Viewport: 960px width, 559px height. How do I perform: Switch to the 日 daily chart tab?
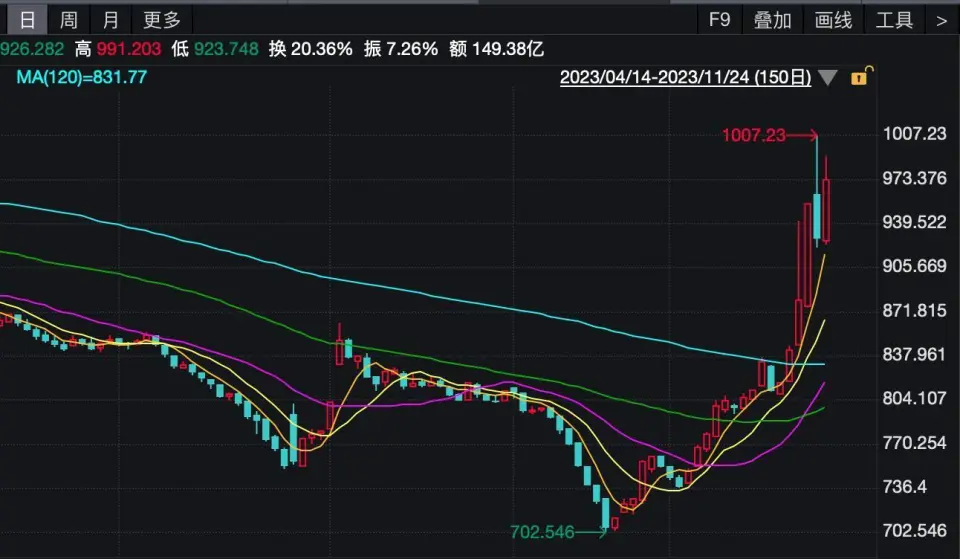pos(27,20)
